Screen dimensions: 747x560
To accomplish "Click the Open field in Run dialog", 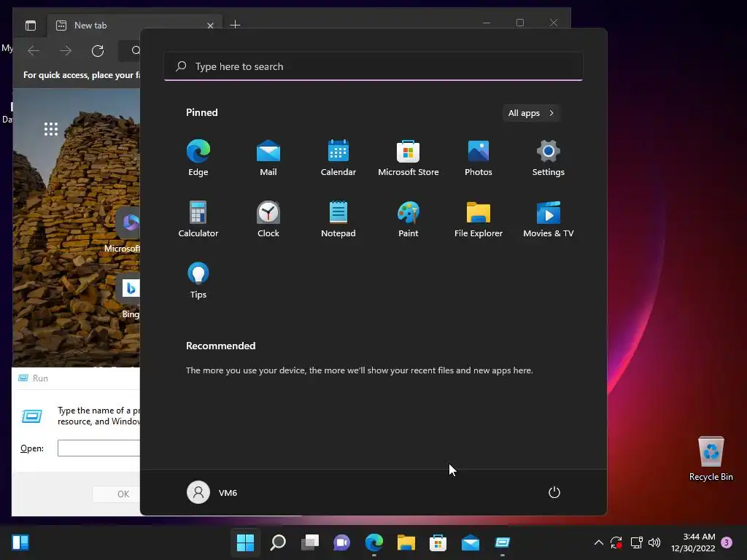I will (98, 448).
